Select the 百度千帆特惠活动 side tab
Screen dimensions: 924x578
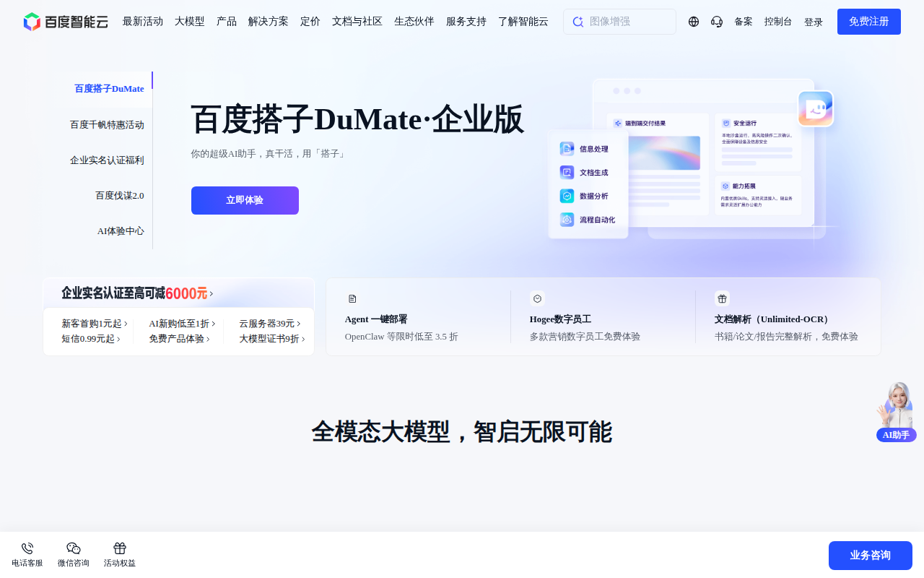tap(107, 125)
